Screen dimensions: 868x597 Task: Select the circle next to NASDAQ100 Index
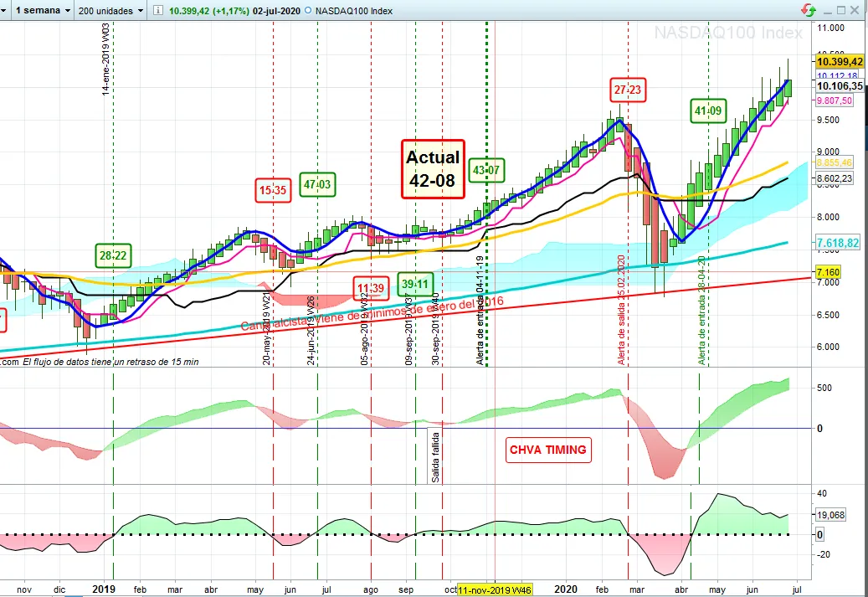(x=309, y=9)
